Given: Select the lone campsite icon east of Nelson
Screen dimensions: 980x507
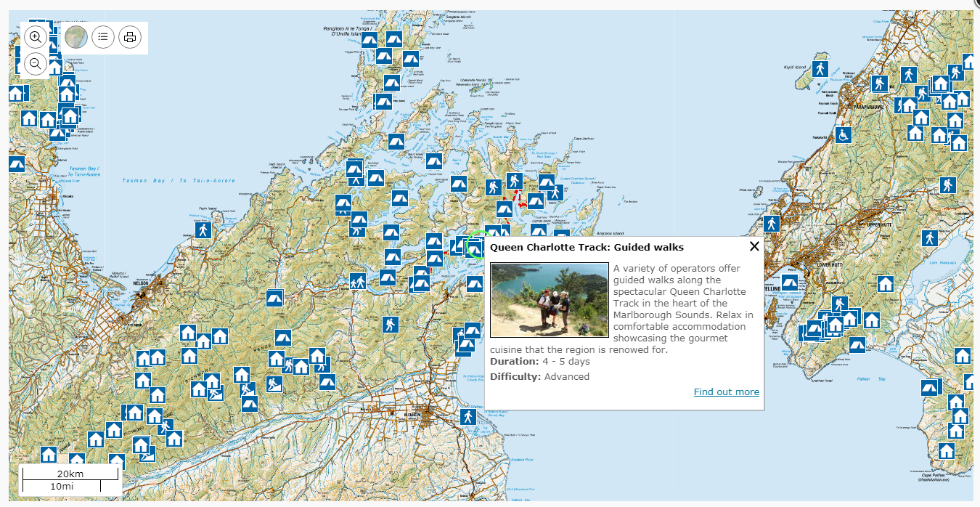Looking at the screenshot, I should click(x=274, y=298).
